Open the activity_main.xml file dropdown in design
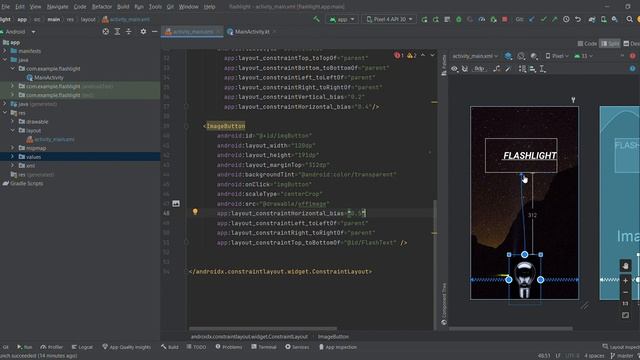 click(475, 56)
